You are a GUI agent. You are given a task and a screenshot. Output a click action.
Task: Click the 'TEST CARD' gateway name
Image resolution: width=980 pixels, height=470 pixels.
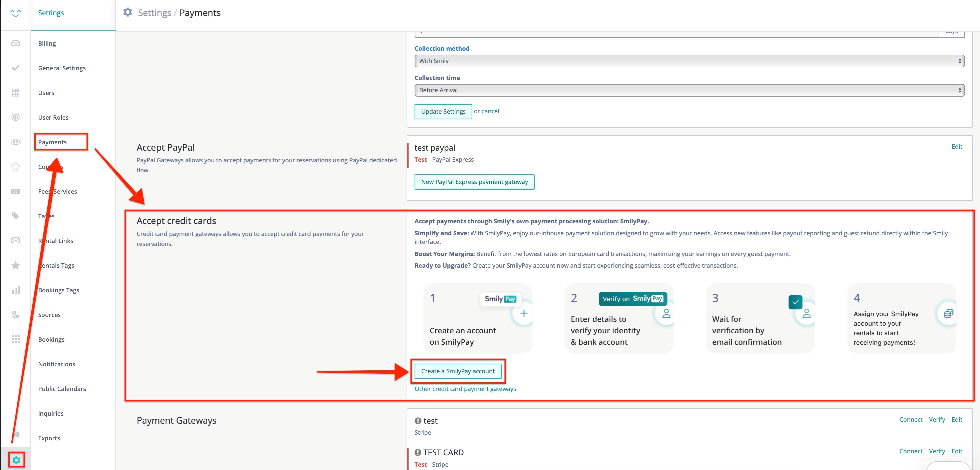[444, 453]
